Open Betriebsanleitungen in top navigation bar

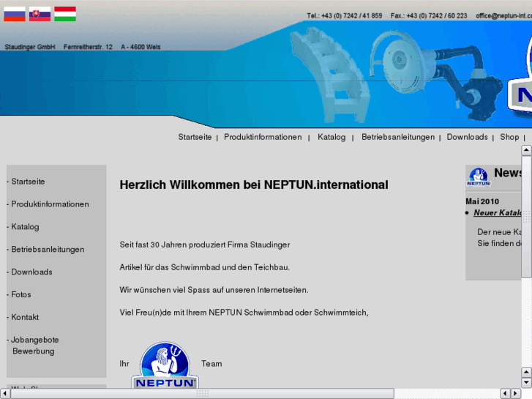coord(397,137)
